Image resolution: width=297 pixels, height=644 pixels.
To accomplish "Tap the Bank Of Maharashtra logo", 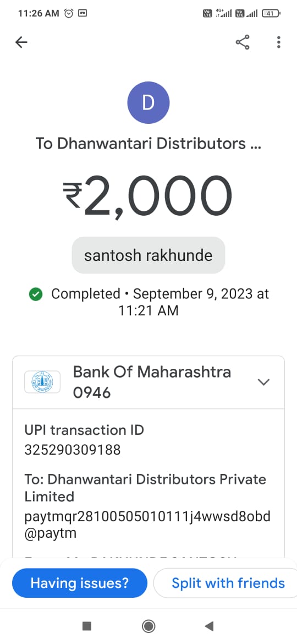I will pos(42,382).
